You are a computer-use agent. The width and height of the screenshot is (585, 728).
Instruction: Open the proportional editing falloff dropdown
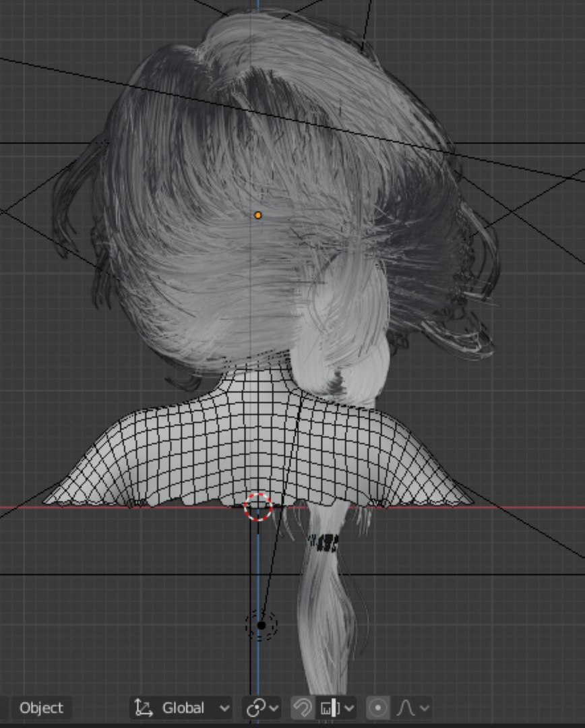(412, 708)
